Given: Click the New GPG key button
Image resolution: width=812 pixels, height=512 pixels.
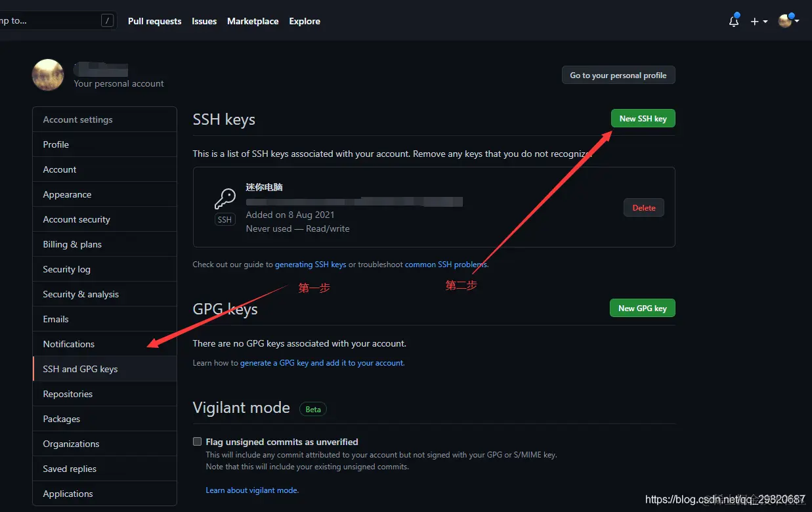Looking at the screenshot, I should (x=642, y=308).
